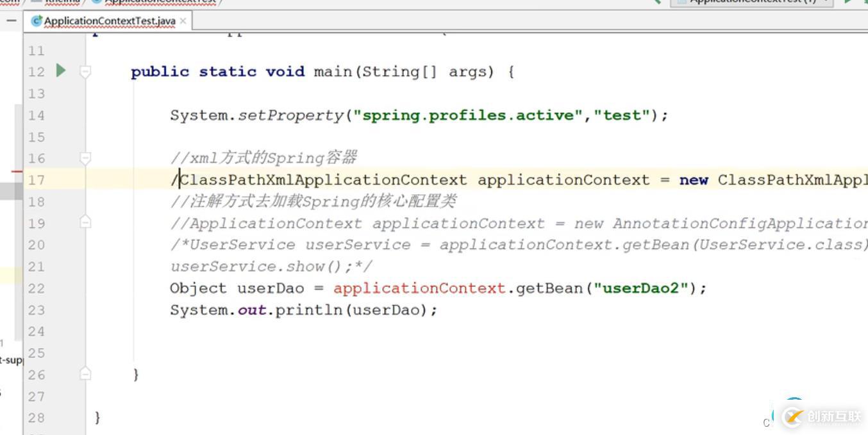
Task: Click the comment //xml方式的Spring容器
Action: point(263,158)
